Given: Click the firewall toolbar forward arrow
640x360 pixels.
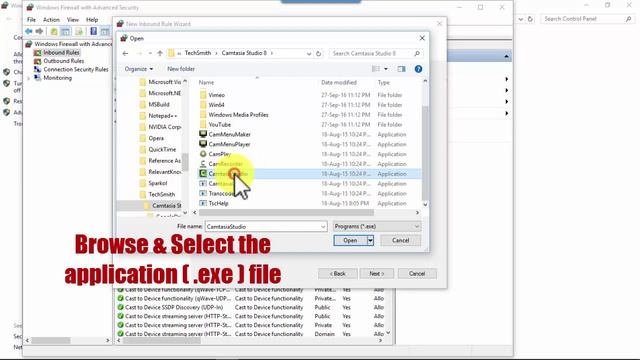Looking at the screenshot, I should pos(39,31).
